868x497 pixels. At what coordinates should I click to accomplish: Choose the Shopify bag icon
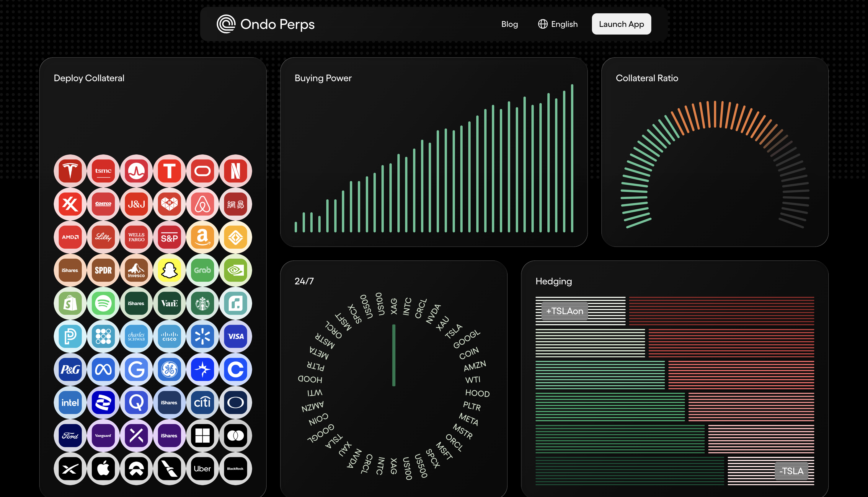click(x=70, y=303)
